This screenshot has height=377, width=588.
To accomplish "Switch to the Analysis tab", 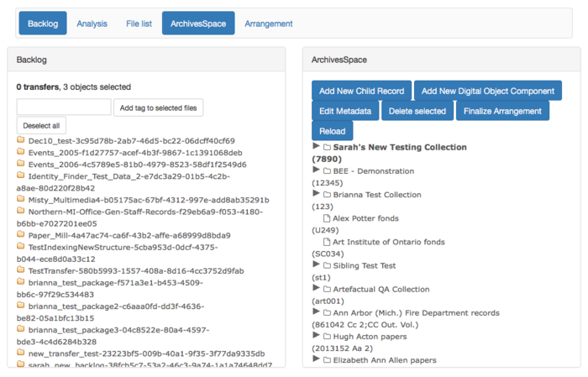I will click(x=92, y=24).
